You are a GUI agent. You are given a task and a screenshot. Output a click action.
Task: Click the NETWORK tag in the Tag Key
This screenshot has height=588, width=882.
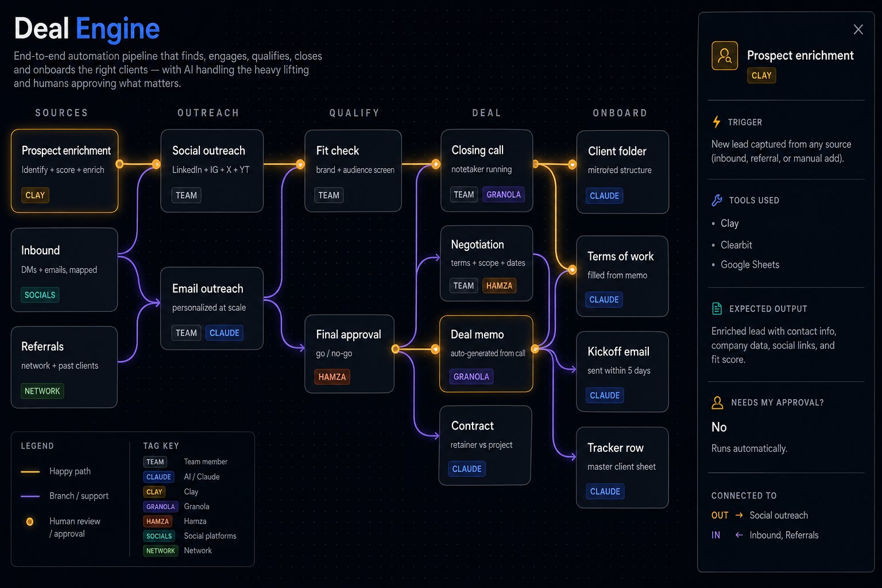(x=160, y=551)
